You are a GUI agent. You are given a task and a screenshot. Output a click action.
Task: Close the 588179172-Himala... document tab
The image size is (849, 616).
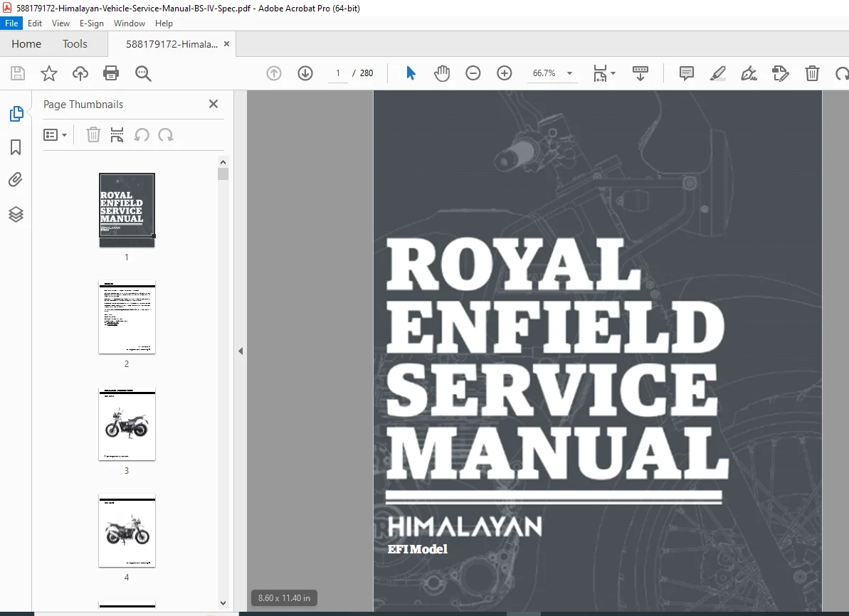227,44
